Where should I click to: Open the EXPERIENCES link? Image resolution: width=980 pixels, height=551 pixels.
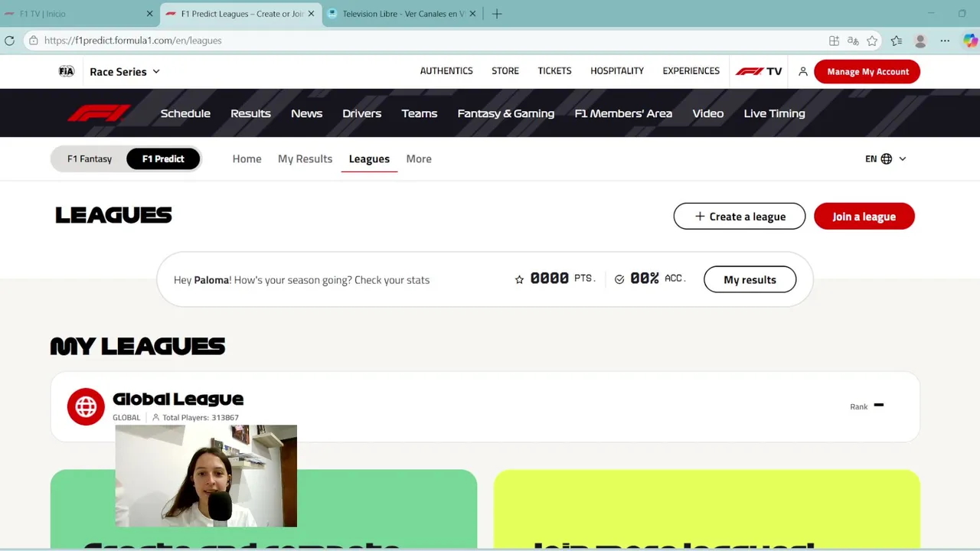(x=691, y=71)
